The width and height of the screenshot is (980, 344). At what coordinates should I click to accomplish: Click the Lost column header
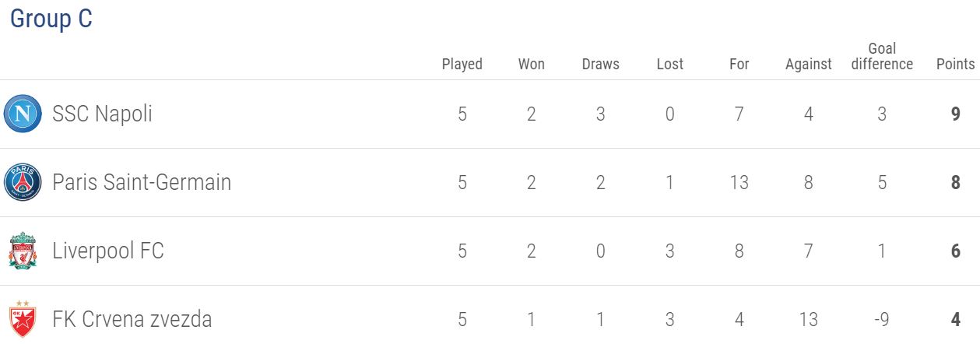[670, 64]
